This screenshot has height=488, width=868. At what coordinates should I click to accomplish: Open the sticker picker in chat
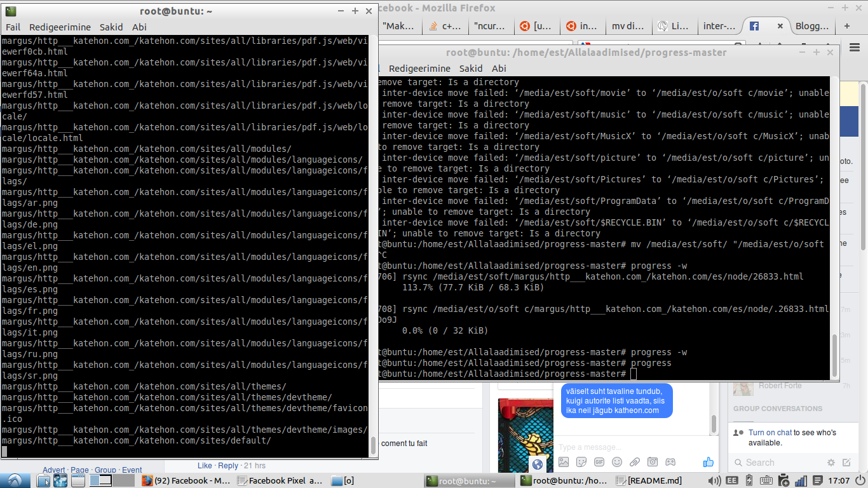point(581,462)
